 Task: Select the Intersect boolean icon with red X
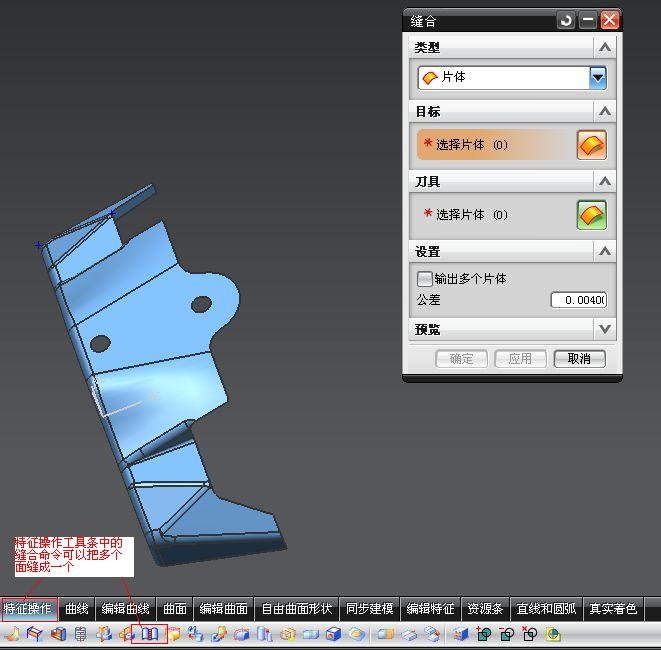[529, 634]
